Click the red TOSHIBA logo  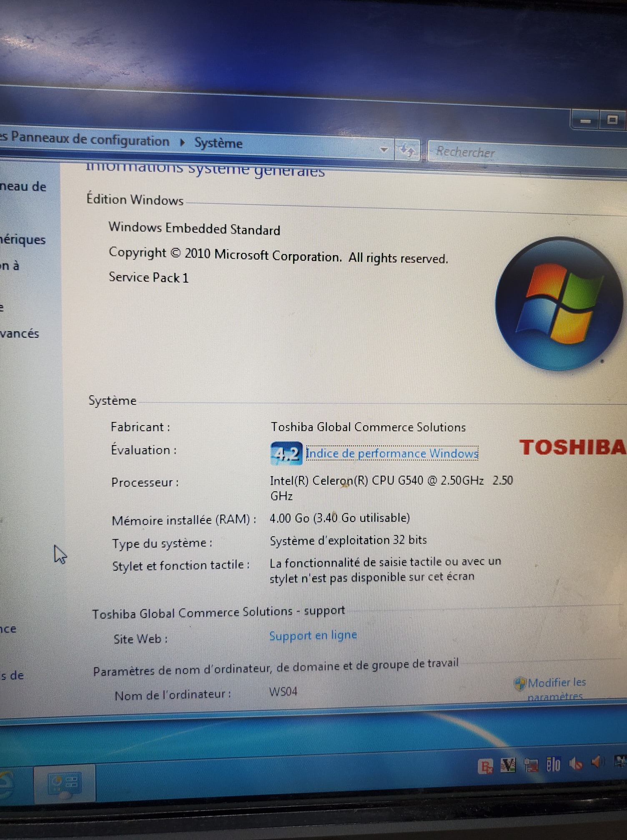click(573, 447)
